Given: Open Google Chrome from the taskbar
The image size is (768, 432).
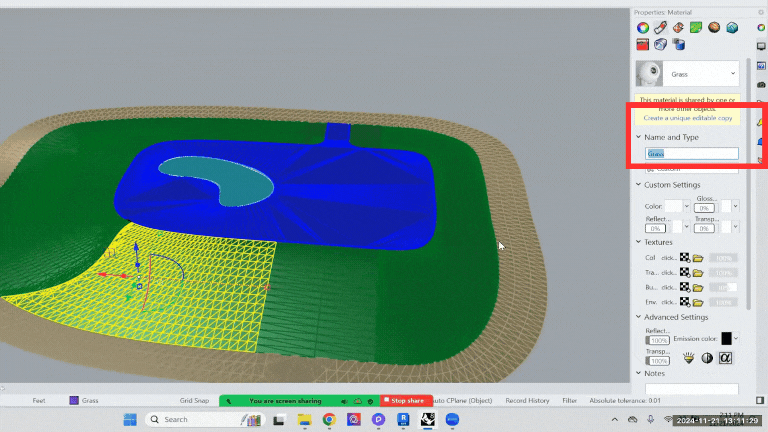Looking at the screenshot, I should [x=329, y=420].
